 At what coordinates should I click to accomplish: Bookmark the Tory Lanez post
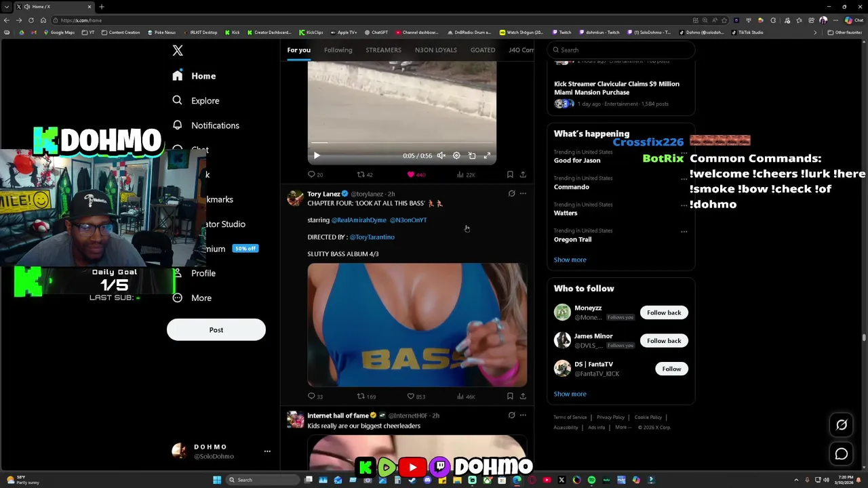click(510, 396)
